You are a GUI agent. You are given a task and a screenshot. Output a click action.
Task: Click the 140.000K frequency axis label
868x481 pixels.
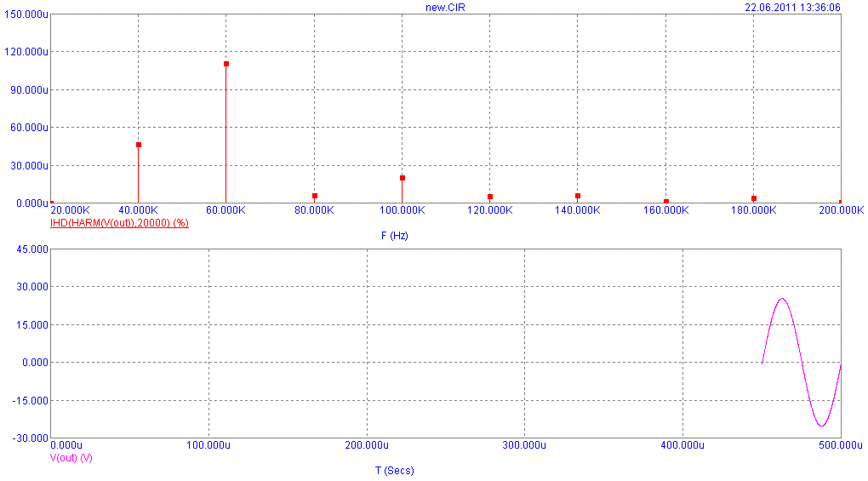[x=577, y=210]
